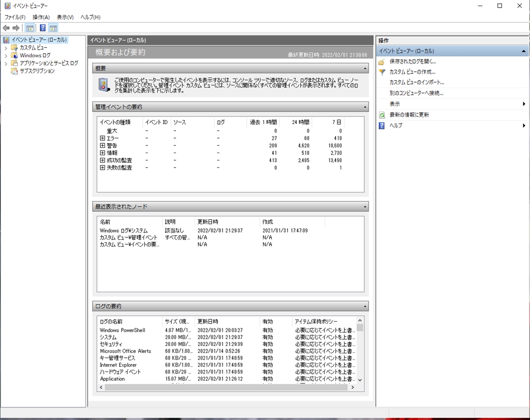530x420 pixels.
Task: Expand the 警告 event type row
Action: coord(102,146)
